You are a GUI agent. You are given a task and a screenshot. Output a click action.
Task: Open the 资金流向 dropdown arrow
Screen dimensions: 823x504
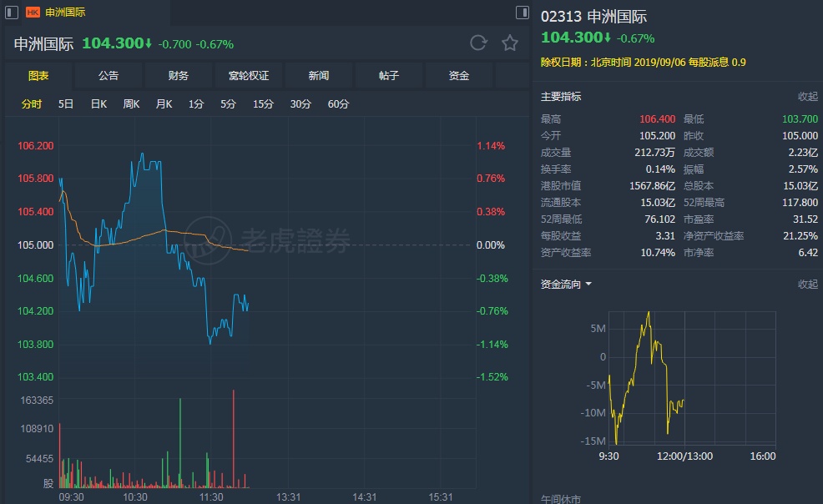click(588, 285)
